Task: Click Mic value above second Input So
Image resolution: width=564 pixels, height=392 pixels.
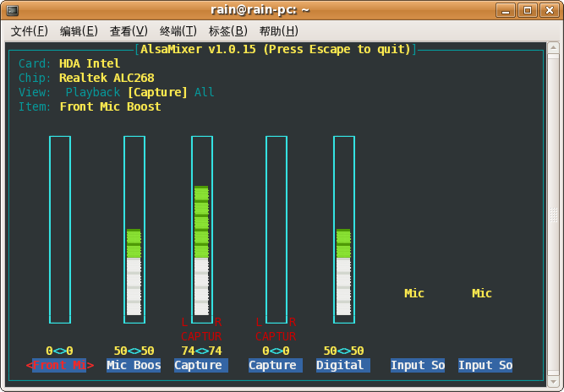Action: (x=482, y=293)
